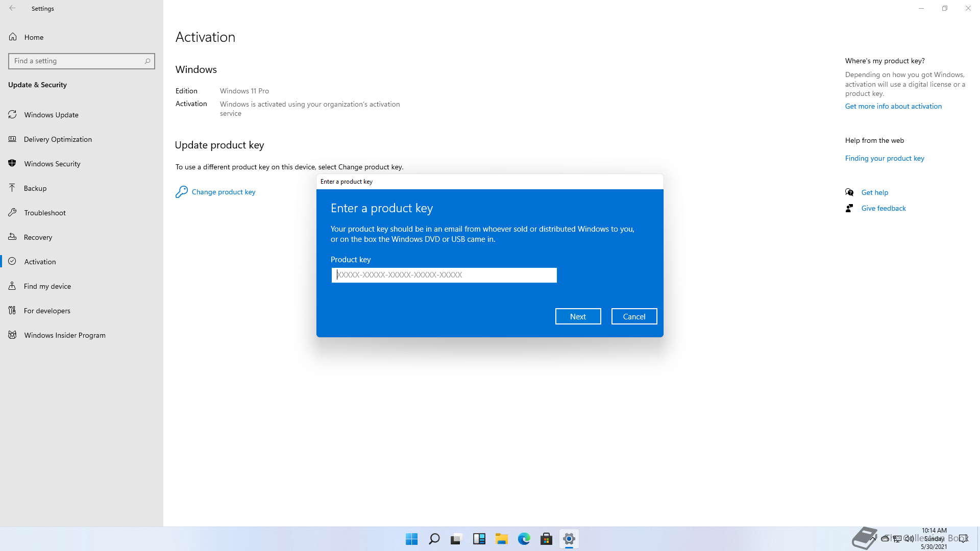Image resolution: width=980 pixels, height=551 pixels.
Task: Go back with the Settings back arrow
Action: tap(12, 8)
